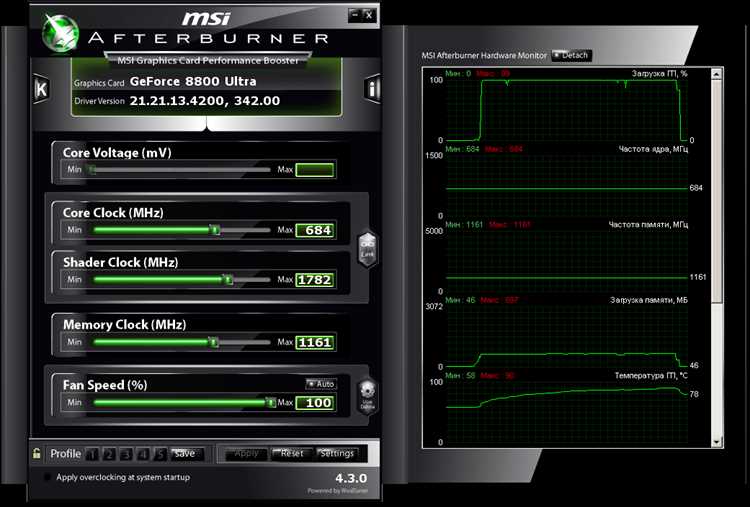Click the Core Clock value field showing 684
750x507 pixels.
[315, 230]
